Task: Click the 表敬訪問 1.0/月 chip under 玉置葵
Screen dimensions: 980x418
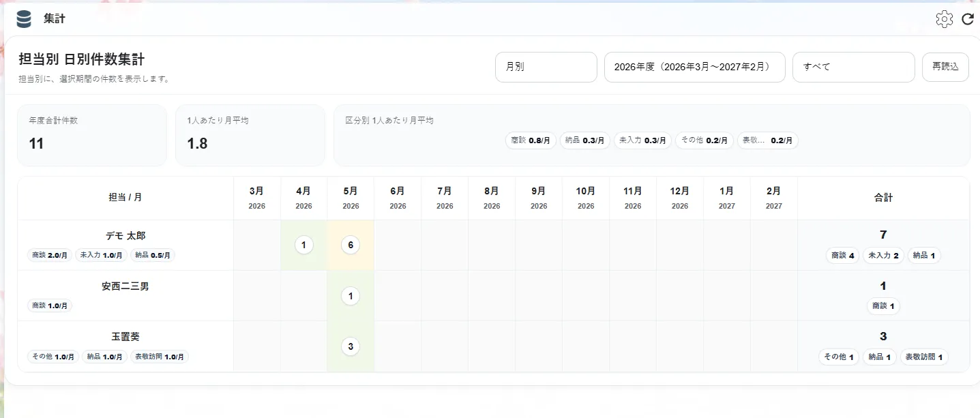Action: (x=160, y=357)
